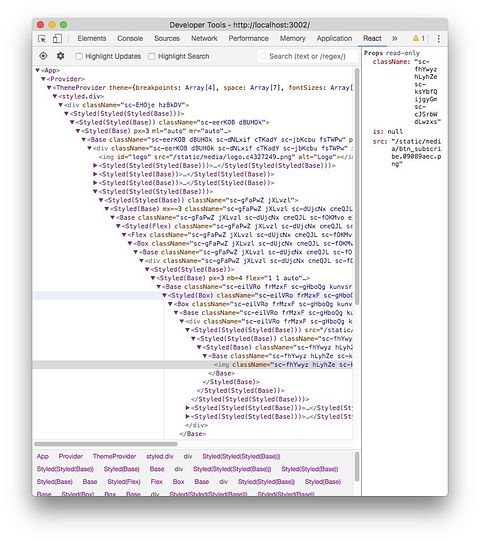Click the horizontal scrollbar of component tree

click(x=106, y=444)
